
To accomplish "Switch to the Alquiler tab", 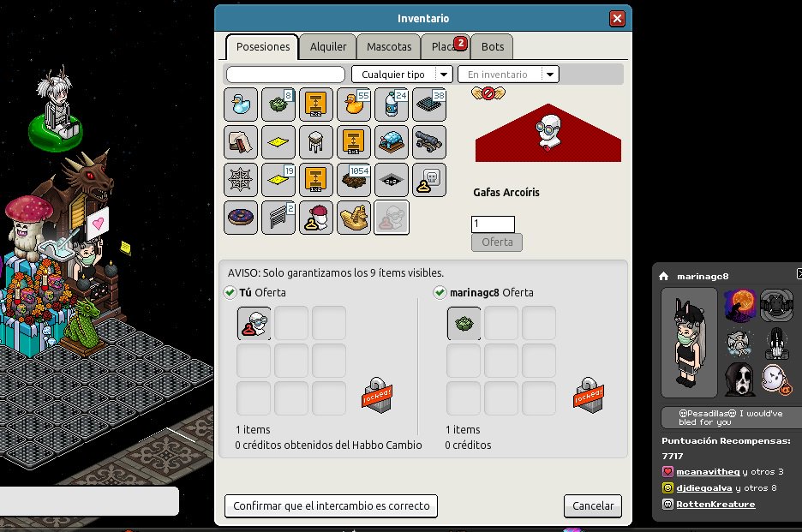I will coord(328,46).
